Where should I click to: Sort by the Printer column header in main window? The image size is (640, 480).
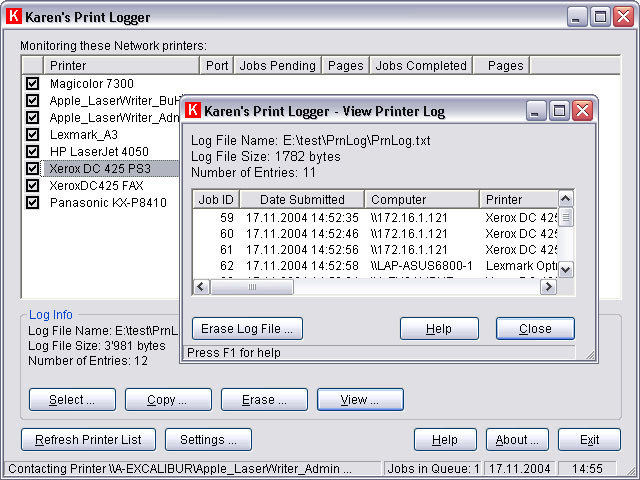[121, 65]
